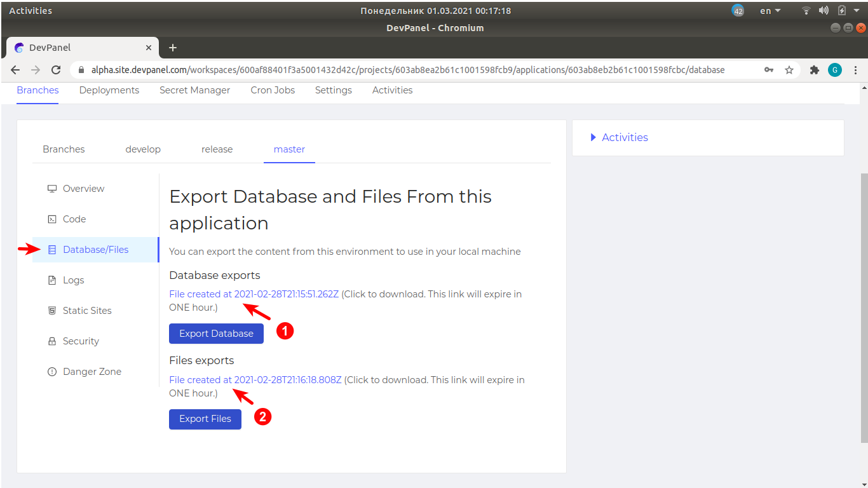Open the Overview section in the sidebar

coord(83,188)
